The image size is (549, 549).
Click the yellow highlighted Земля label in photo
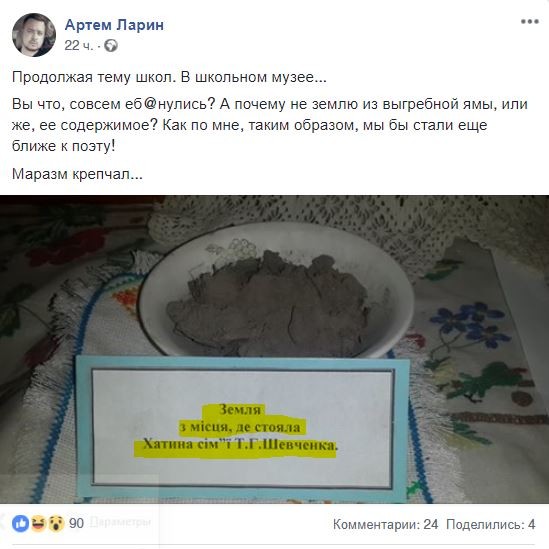tap(239, 409)
